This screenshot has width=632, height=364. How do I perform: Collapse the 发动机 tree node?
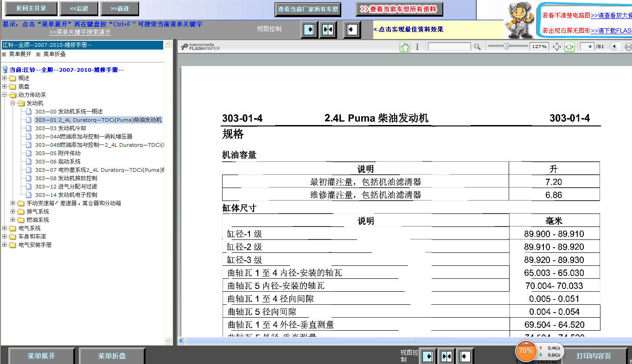13,103
